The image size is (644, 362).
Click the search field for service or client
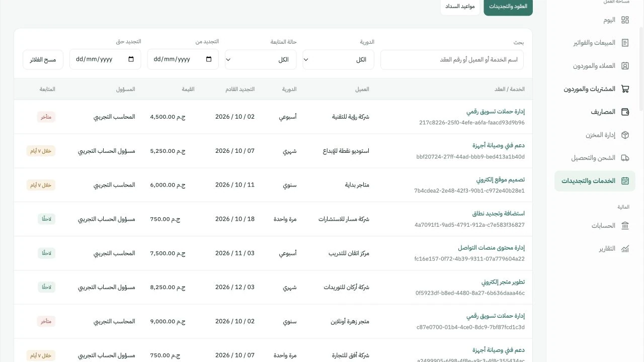pos(452,59)
